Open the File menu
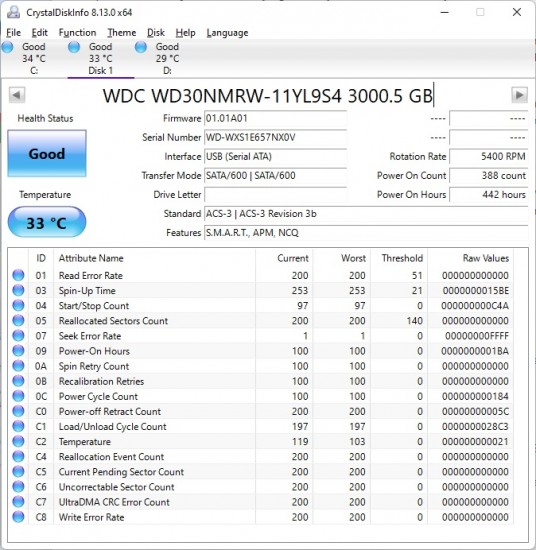Image resolution: width=536 pixels, height=550 pixels. pos(14,33)
